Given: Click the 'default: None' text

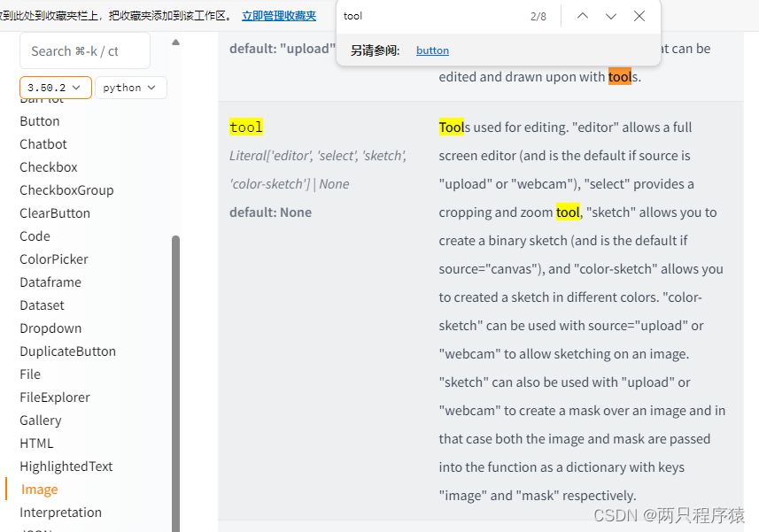Looking at the screenshot, I should (x=271, y=212).
